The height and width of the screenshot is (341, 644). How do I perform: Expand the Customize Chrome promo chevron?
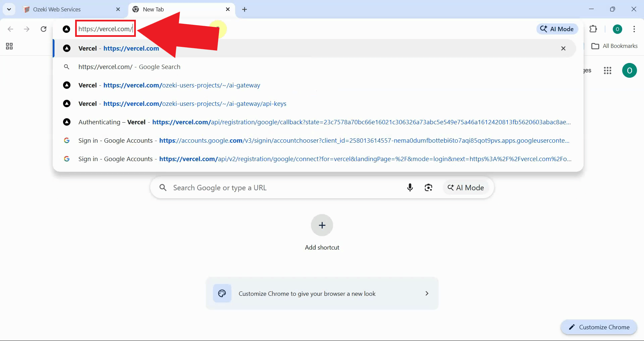[x=427, y=293]
